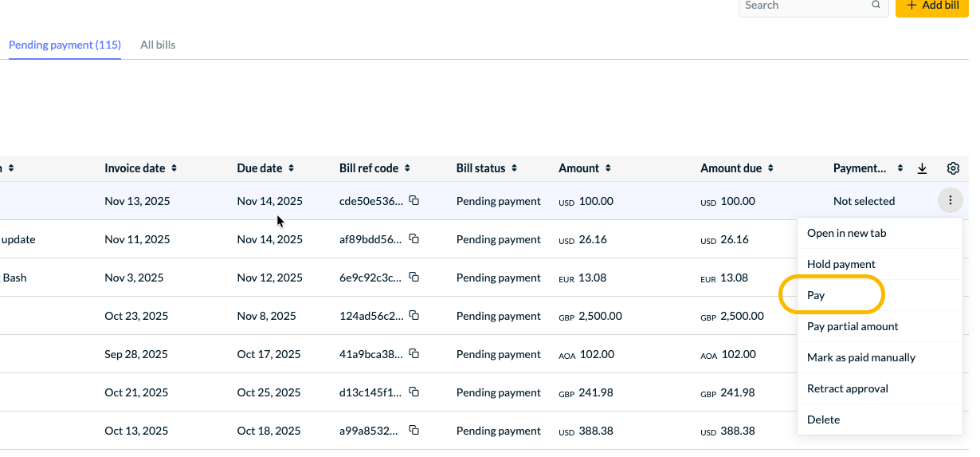Open table settings gear icon
980x457 pixels.
tap(953, 168)
